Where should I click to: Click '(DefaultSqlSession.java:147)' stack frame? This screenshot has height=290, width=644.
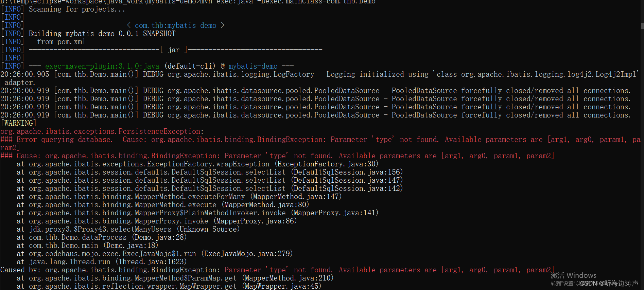[347, 180]
